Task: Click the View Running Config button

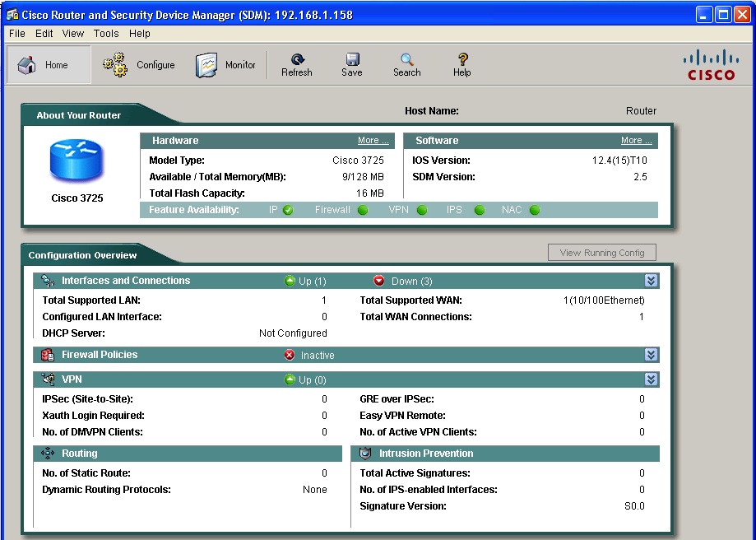Action: tap(601, 253)
